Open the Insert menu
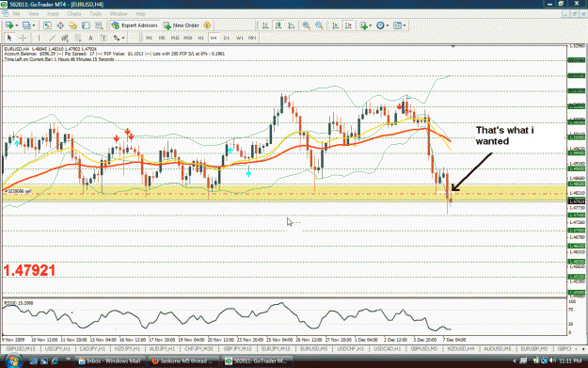Image resolution: width=588 pixels, height=368 pixels. coord(53,14)
